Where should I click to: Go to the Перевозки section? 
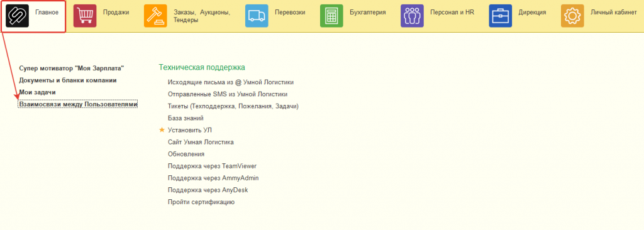coord(290,13)
